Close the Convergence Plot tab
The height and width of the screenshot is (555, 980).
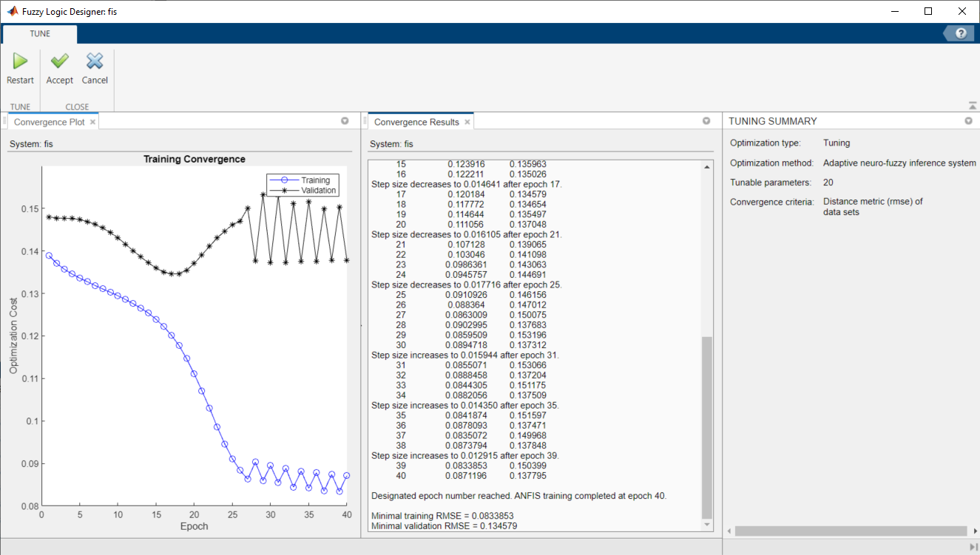[x=92, y=121]
